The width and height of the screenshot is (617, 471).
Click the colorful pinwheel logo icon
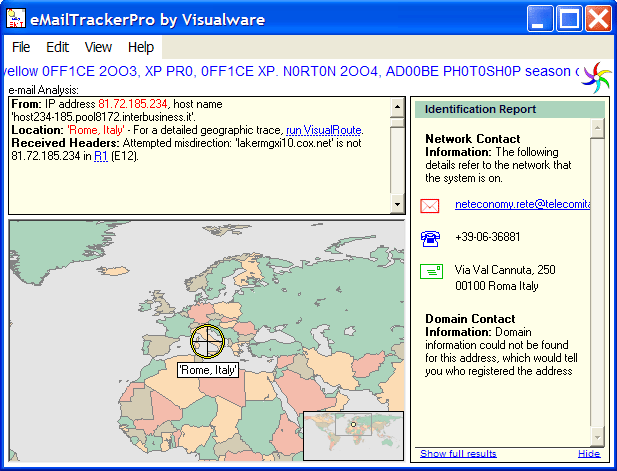[x=596, y=76]
